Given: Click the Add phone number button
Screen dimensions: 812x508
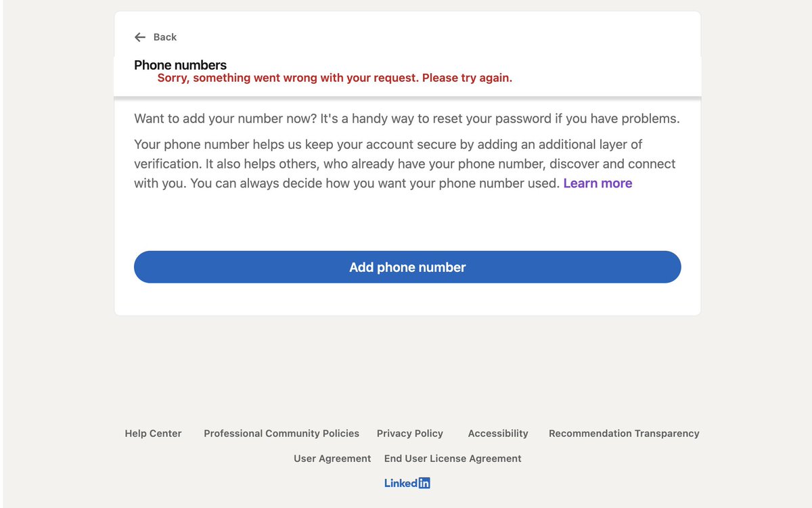Looking at the screenshot, I should pyautogui.click(x=407, y=267).
